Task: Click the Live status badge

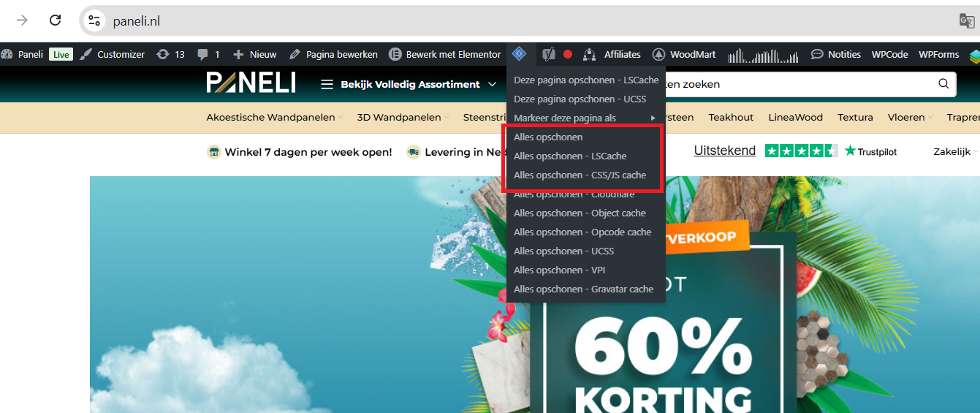Action: pos(61,54)
